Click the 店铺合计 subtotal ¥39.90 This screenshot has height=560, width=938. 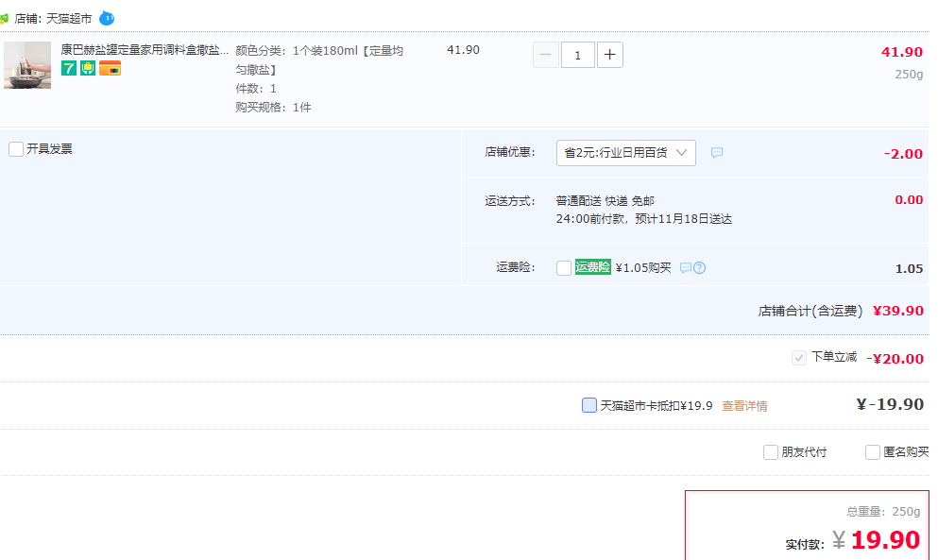pyautogui.click(x=898, y=311)
